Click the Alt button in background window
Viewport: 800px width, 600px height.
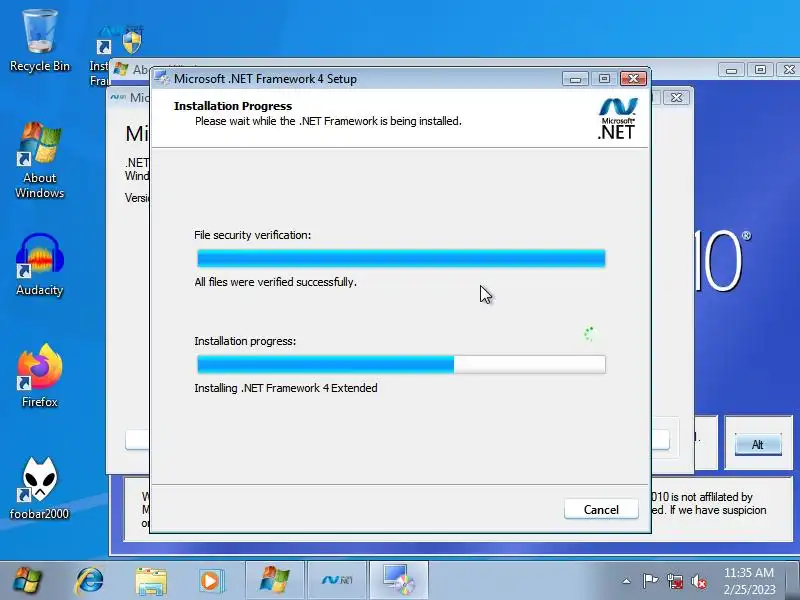[758, 444]
